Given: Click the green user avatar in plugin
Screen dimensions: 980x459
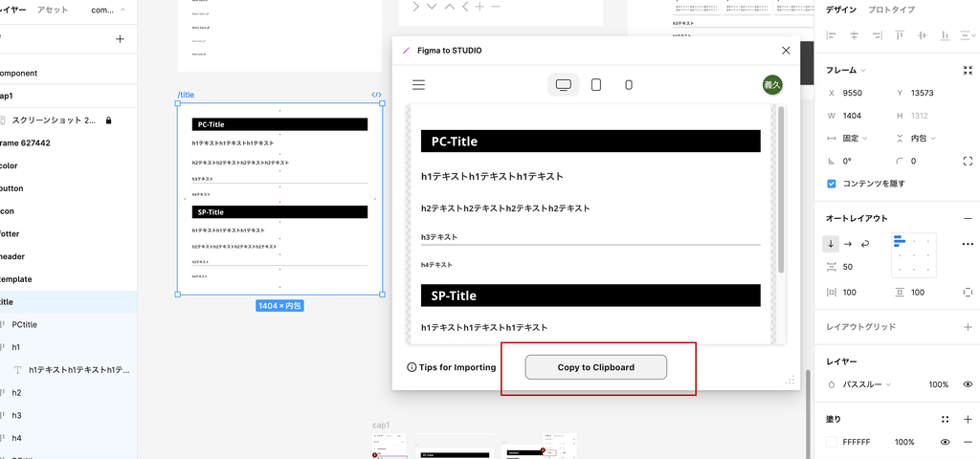Looking at the screenshot, I should [x=772, y=85].
